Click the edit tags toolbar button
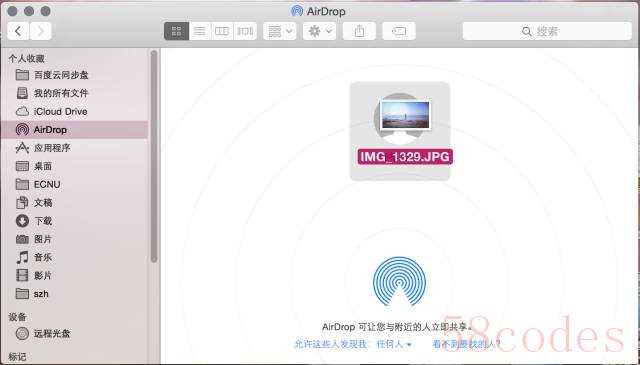The height and width of the screenshot is (365, 640). (399, 31)
